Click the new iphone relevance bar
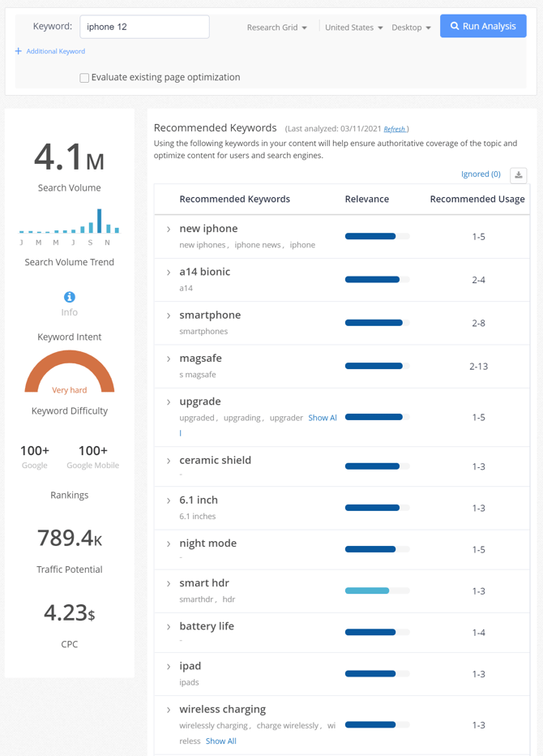 377,236
